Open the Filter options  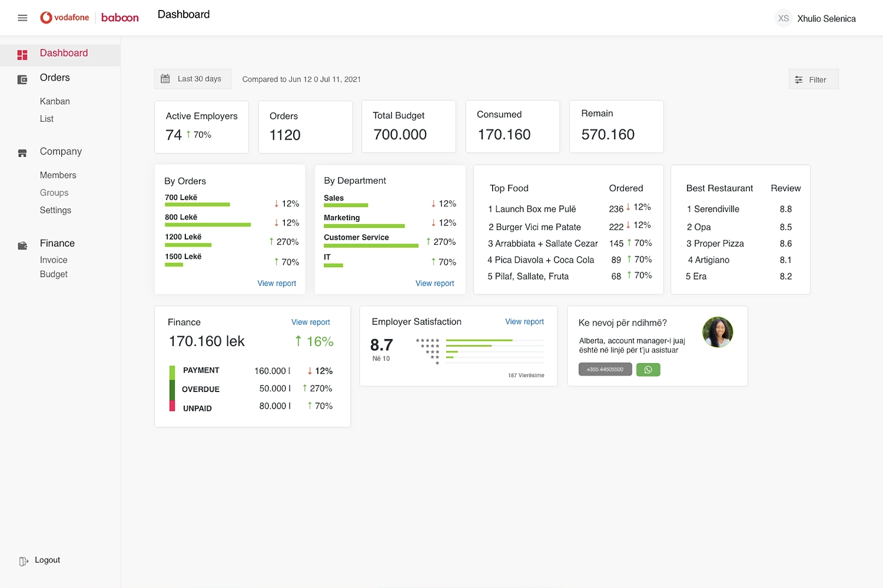(x=814, y=79)
